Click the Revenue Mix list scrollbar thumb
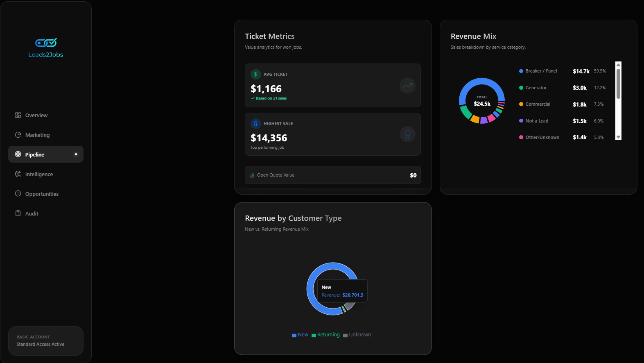This screenshot has width=644, height=363. coord(618,84)
